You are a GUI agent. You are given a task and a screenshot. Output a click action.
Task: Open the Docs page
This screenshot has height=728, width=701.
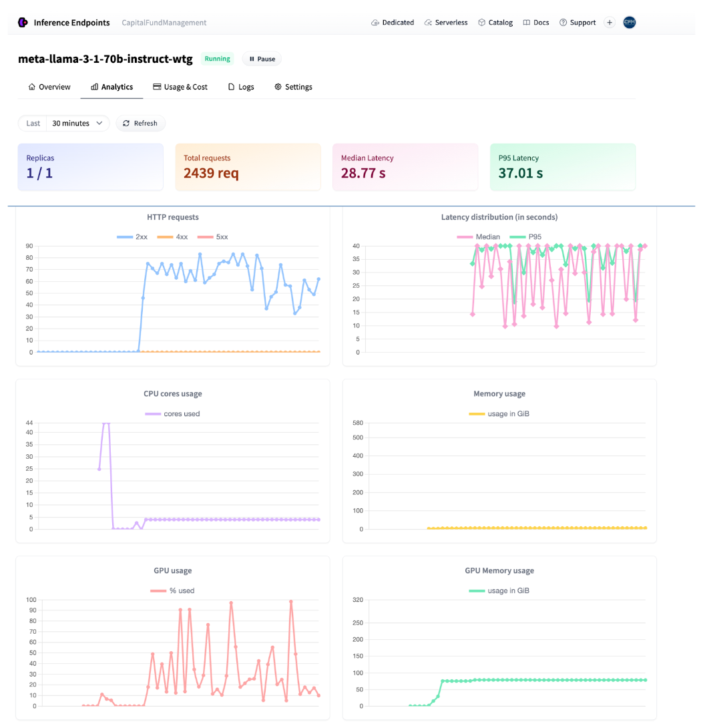[536, 23]
